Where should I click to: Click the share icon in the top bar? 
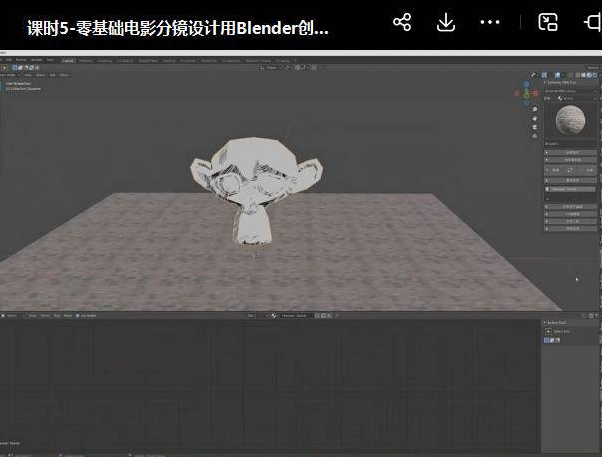tap(402, 22)
